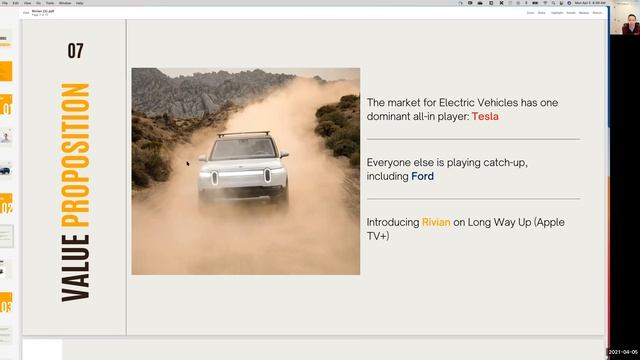This screenshot has width=640, height=360.
Task: Click the menu bar date and time
Action: (x=590, y=3)
